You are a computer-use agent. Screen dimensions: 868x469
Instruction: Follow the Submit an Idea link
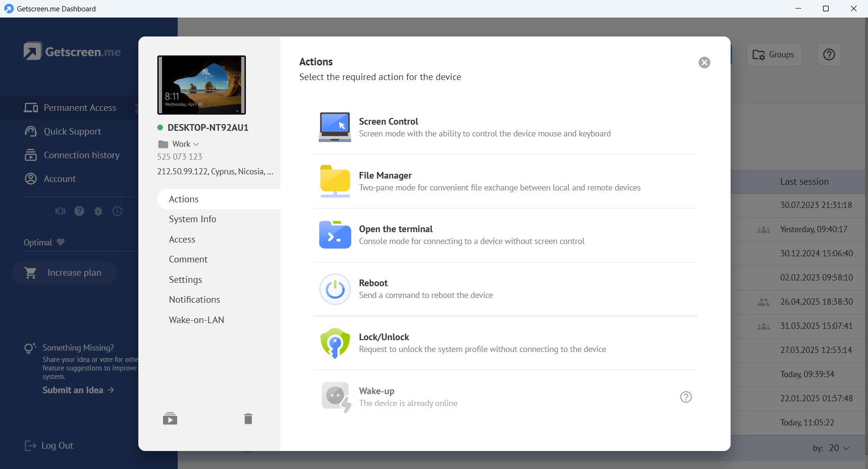[x=78, y=390]
